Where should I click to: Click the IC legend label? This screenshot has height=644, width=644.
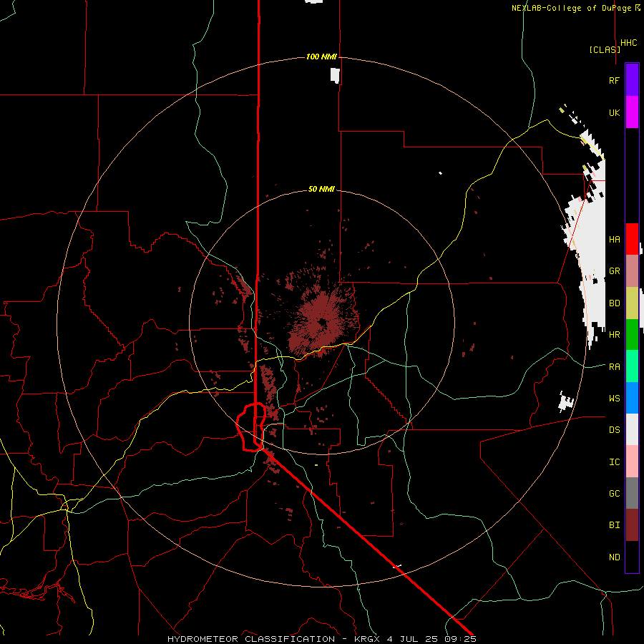tap(614, 462)
